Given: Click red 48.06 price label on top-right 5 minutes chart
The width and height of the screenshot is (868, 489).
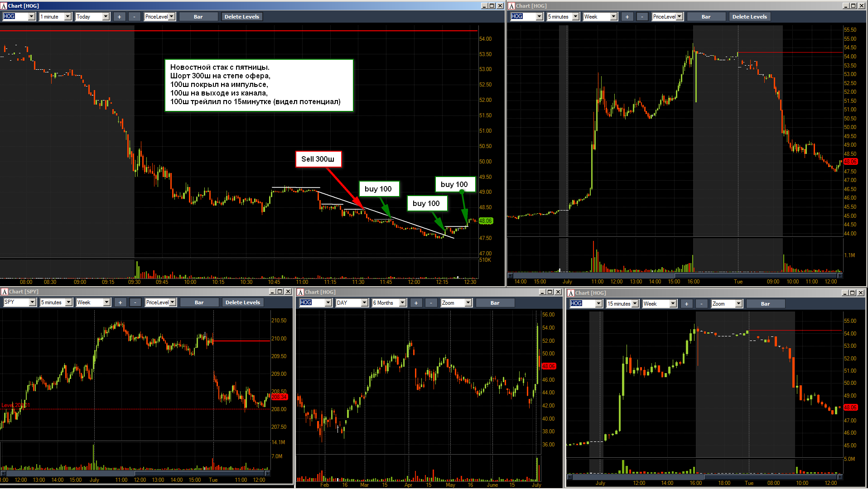Looking at the screenshot, I should 850,162.
